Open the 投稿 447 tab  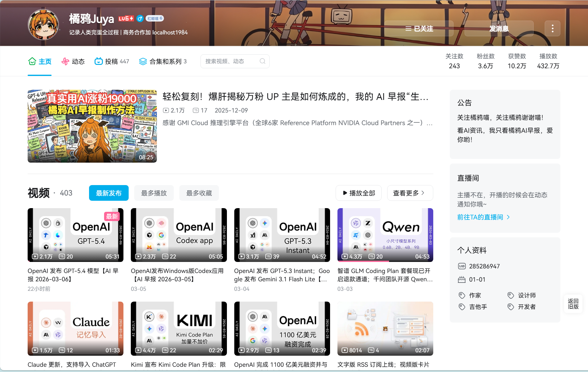pos(112,61)
